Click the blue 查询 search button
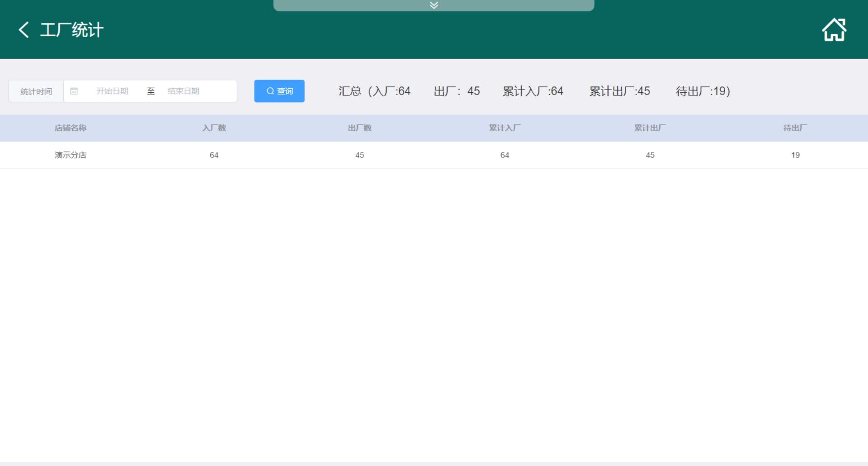The width and height of the screenshot is (868, 466). 279,91
